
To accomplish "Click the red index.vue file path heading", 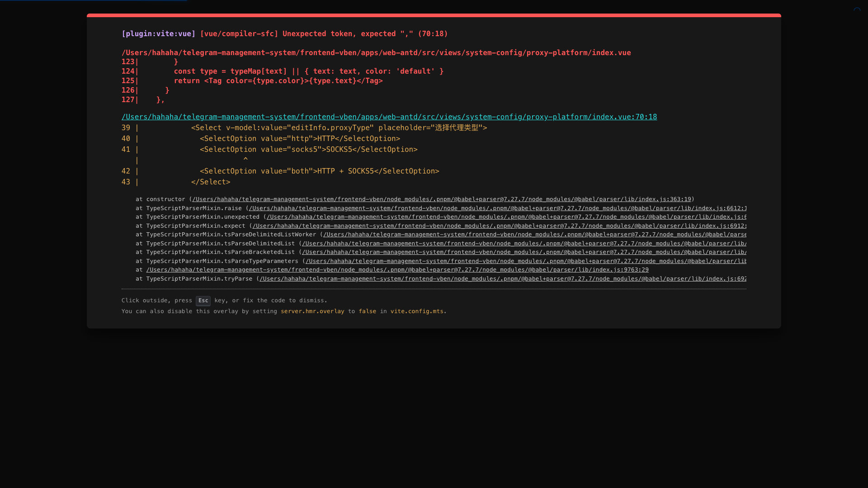I will (x=376, y=53).
